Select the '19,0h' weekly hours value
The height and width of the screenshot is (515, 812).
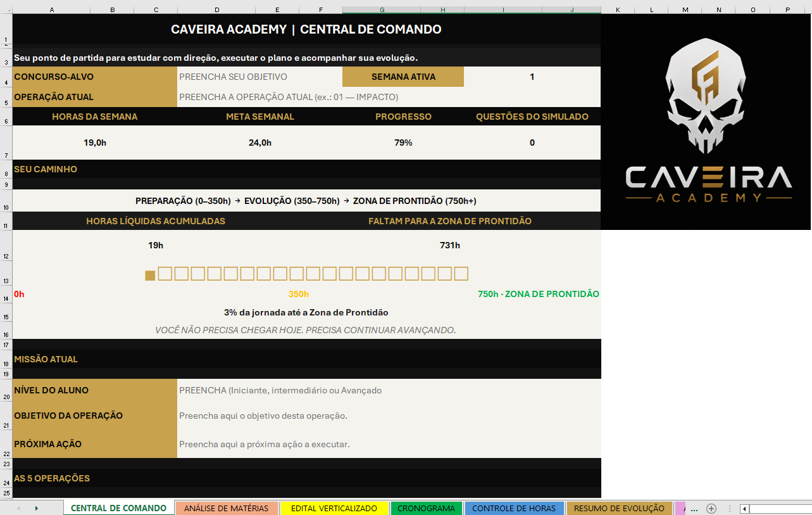coord(95,143)
